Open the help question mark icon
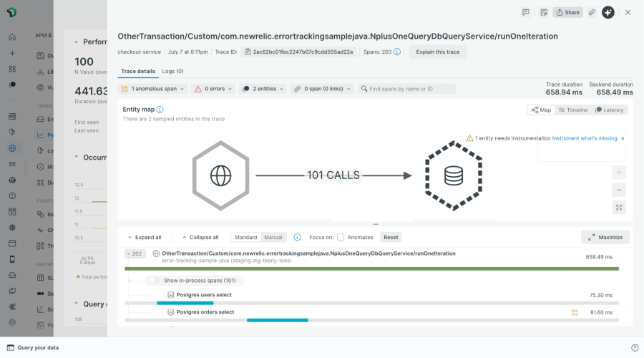 pos(635,348)
